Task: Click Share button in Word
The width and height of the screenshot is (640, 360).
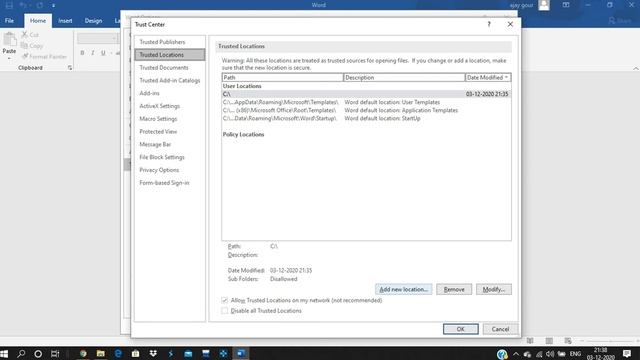Action: coord(620,20)
